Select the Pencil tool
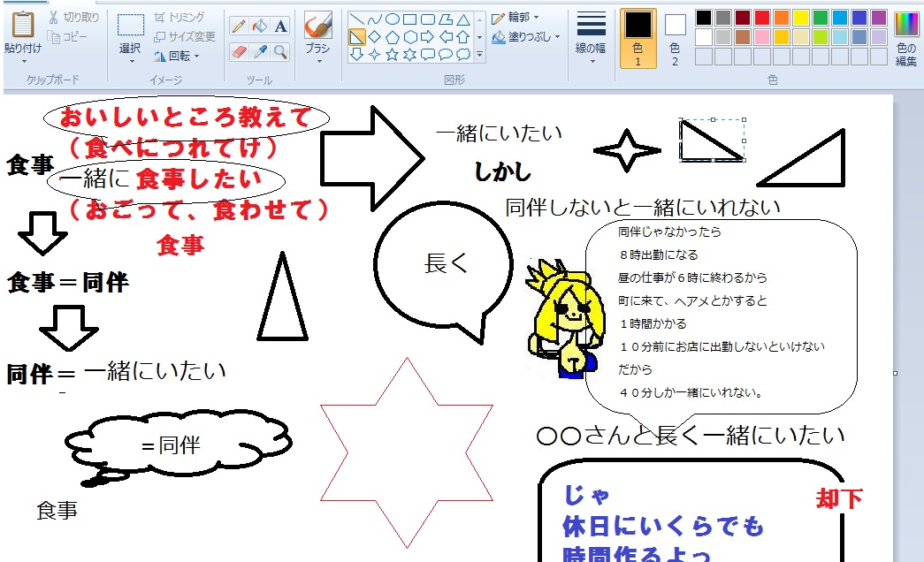 tap(239, 26)
